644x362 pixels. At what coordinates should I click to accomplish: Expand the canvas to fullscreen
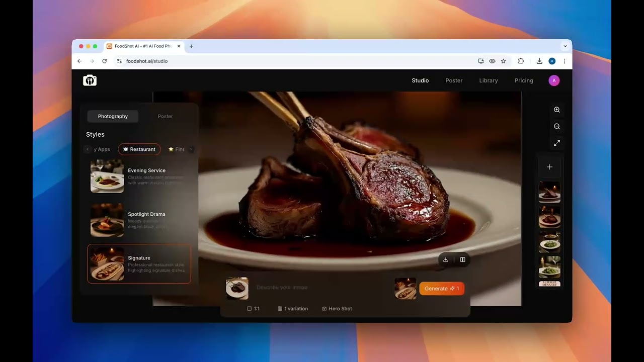(x=557, y=143)
